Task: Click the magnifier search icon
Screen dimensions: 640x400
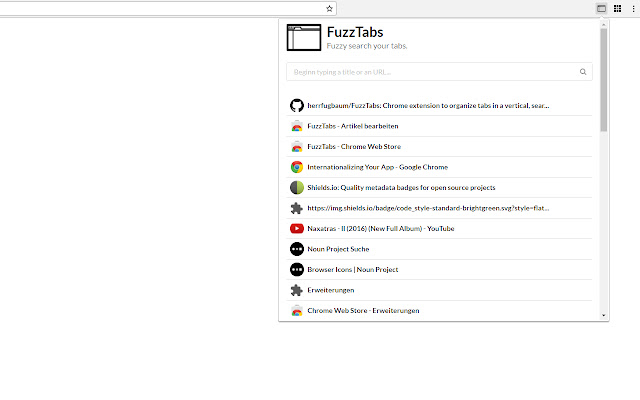Action: pyautogui.click(x=583, y=72)
